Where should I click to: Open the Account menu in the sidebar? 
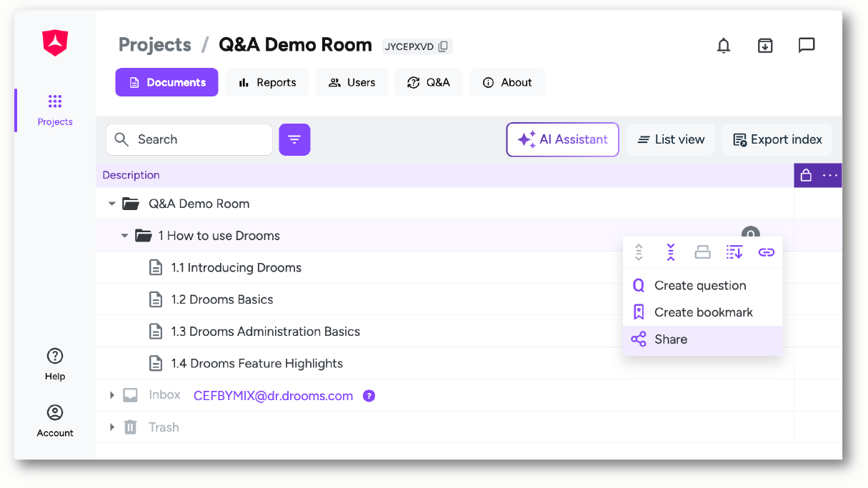point(55,420)
